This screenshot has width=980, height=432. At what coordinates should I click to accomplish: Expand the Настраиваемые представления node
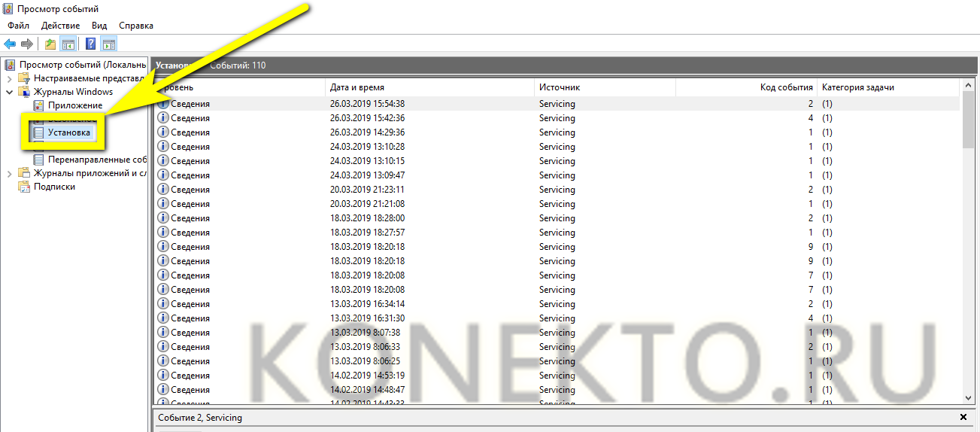click(9, 78)
